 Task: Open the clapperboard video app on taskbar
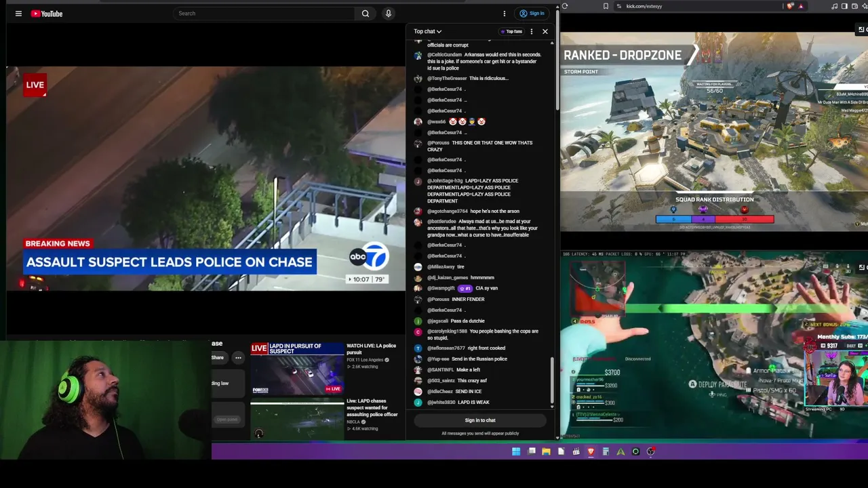[576, 451]
